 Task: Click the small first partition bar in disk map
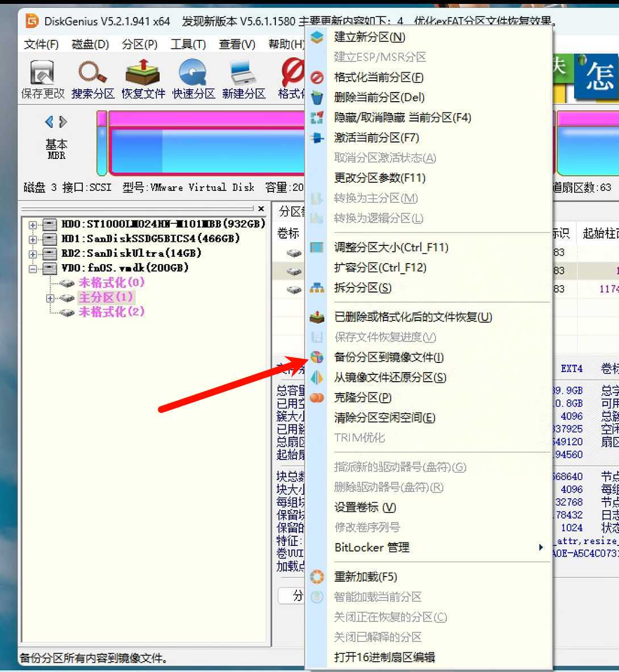(x=102, y=143)
